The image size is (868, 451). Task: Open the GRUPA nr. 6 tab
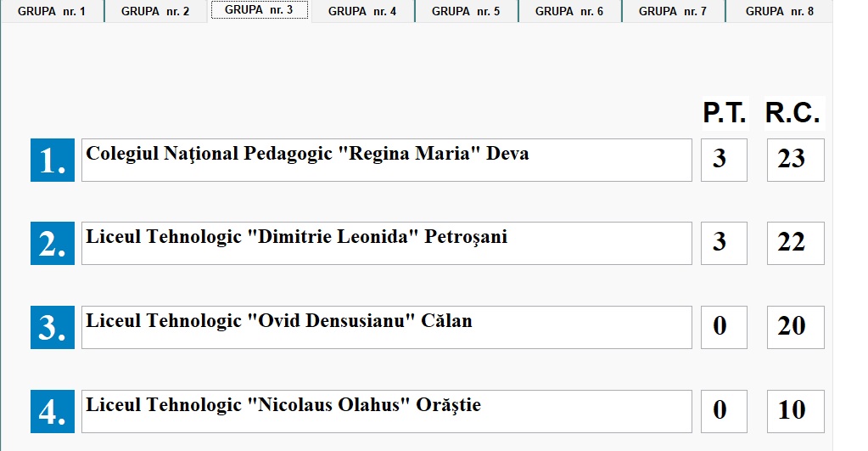(x=569, y=12)
